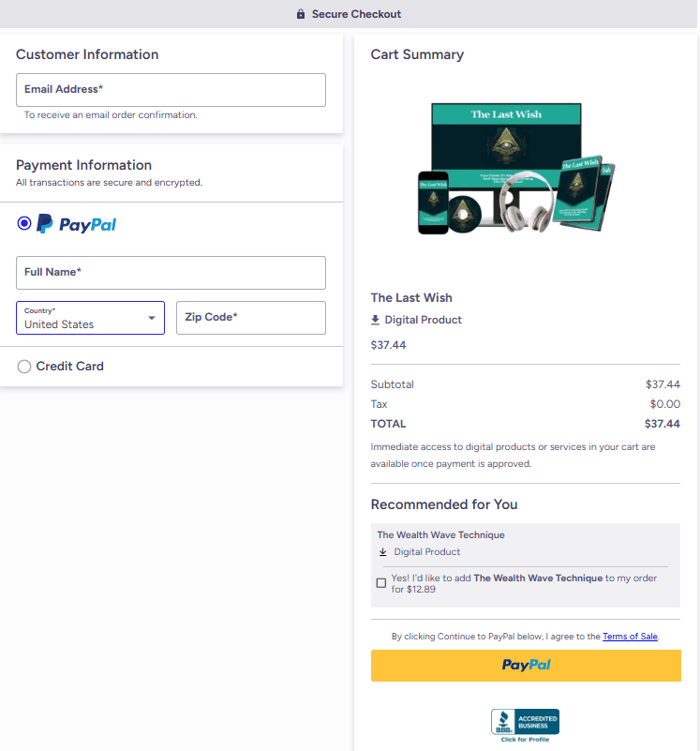Click the PayPal wordmark on the yellow button
Image resolution: width=700 pixels, height=751 pixels.
pos(525,664)
